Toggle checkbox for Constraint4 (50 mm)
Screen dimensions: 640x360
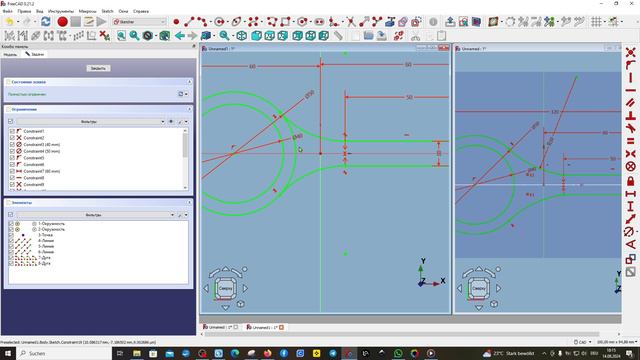(x=12, y=151)
